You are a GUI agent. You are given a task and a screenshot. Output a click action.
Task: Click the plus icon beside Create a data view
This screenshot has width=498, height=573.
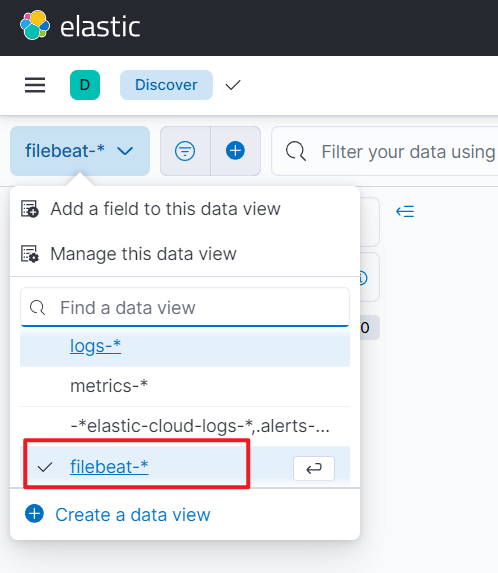[x=34, y=514]
